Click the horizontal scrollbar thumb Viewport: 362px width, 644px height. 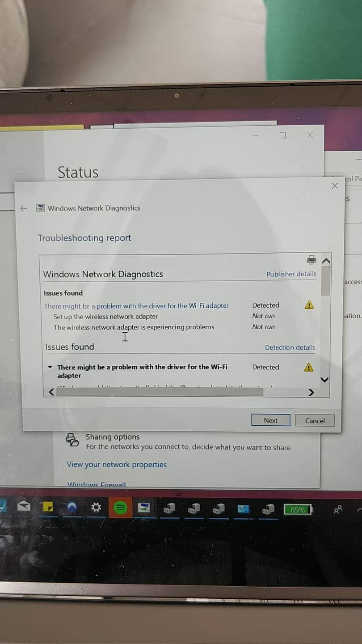[x=160, y=392]
